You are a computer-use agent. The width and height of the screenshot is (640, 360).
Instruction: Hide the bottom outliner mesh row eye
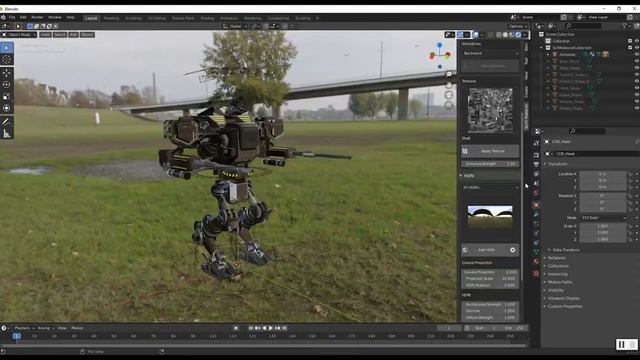[x=636, y=108]
